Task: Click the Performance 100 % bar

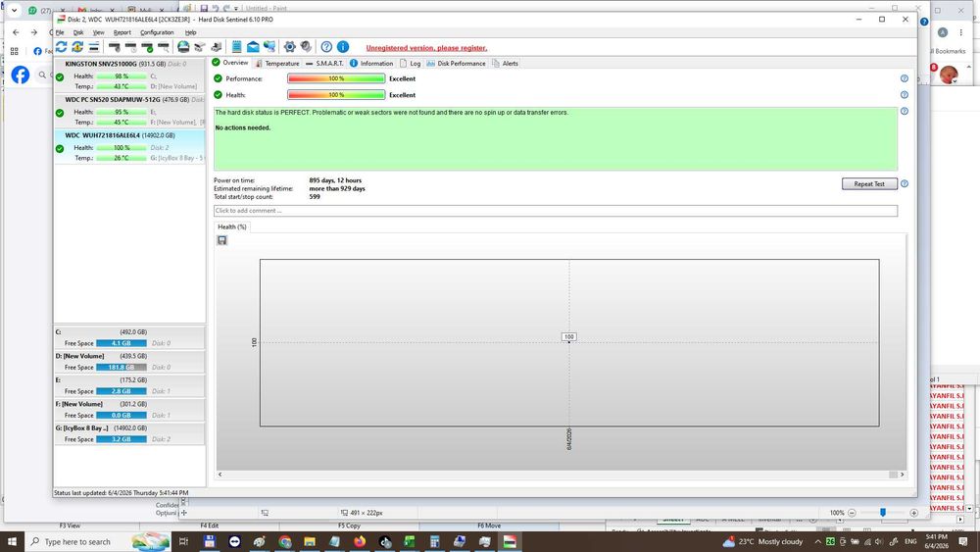Action: pos(336,78)
